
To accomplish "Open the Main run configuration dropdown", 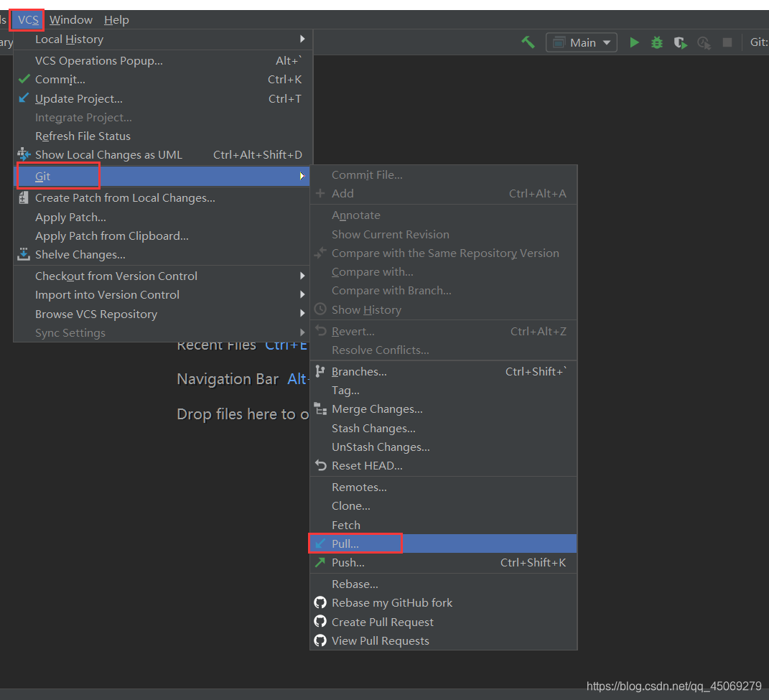I will (x=581, y=42).
